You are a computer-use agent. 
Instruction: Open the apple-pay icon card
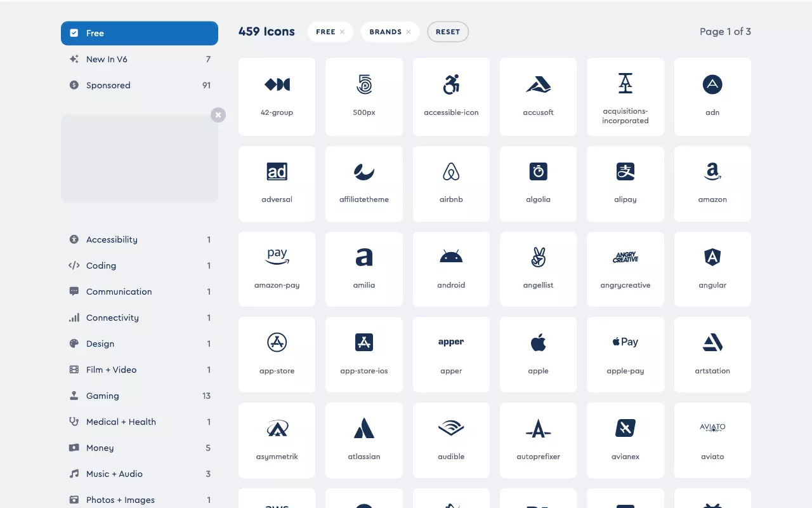[x=625, y=354]
